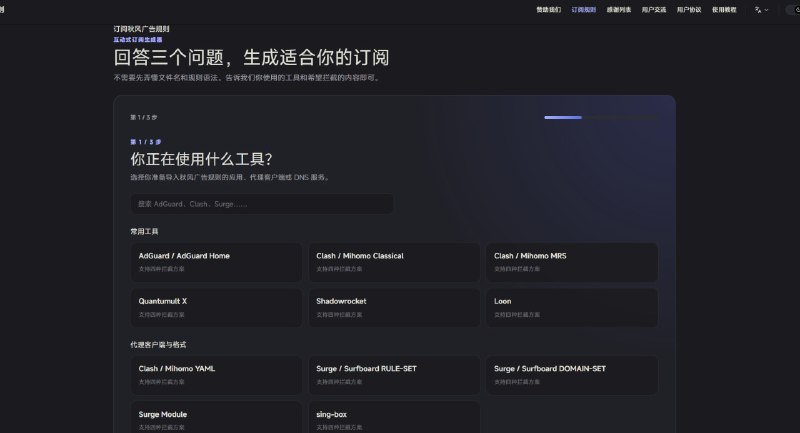Select the Loon tool card
The width and height of the screenshot is (800, 433).
tap(572, 308)
